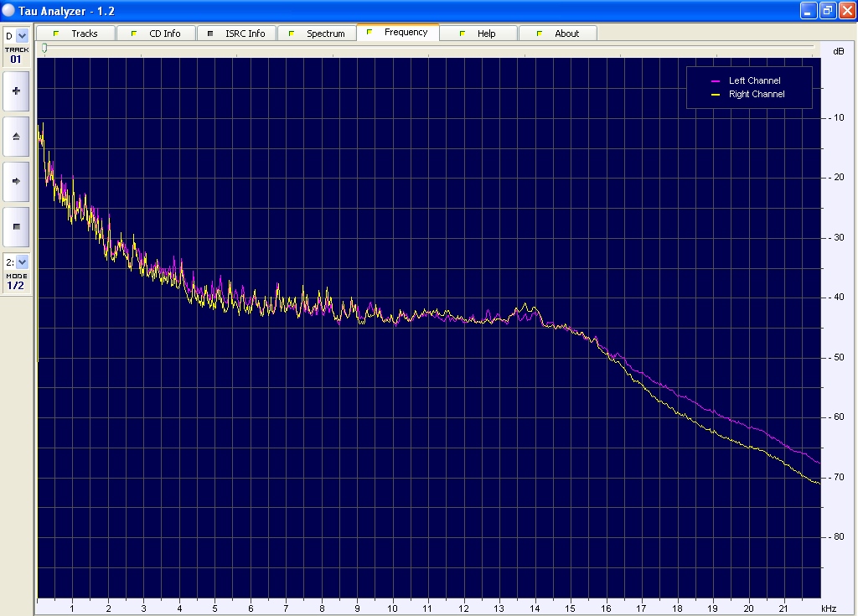Click the TRACK 01 number display

tap(16, 60)
